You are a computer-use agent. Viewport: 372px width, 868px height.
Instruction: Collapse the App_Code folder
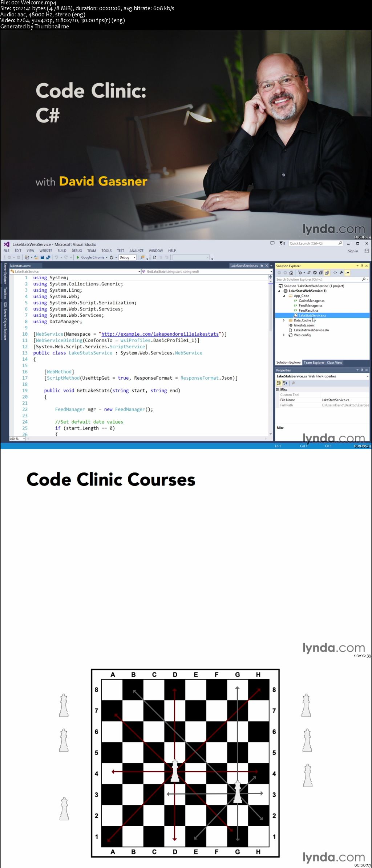pyautogui.click(x=284, y=296)
